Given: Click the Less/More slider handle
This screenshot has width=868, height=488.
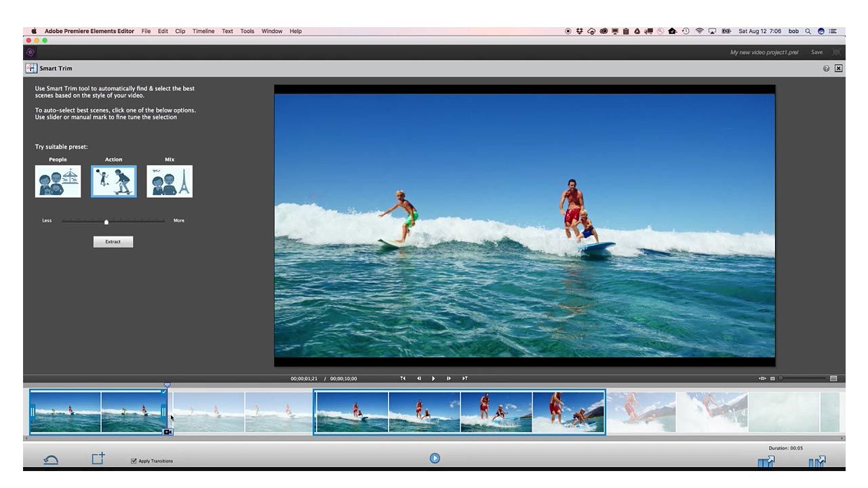Looking at the screenshot, I should click(x=106, y=222).
